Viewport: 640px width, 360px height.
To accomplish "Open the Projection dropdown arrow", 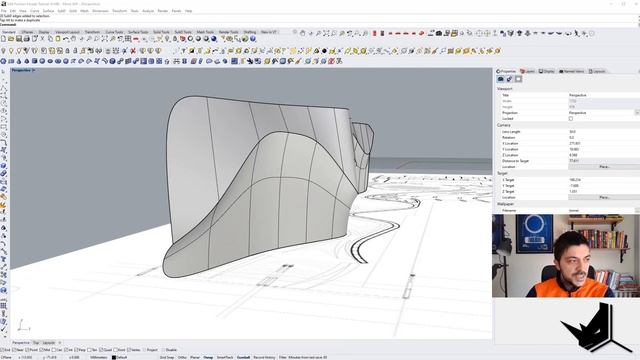I will pyautogui.click(x=637, y=113).
